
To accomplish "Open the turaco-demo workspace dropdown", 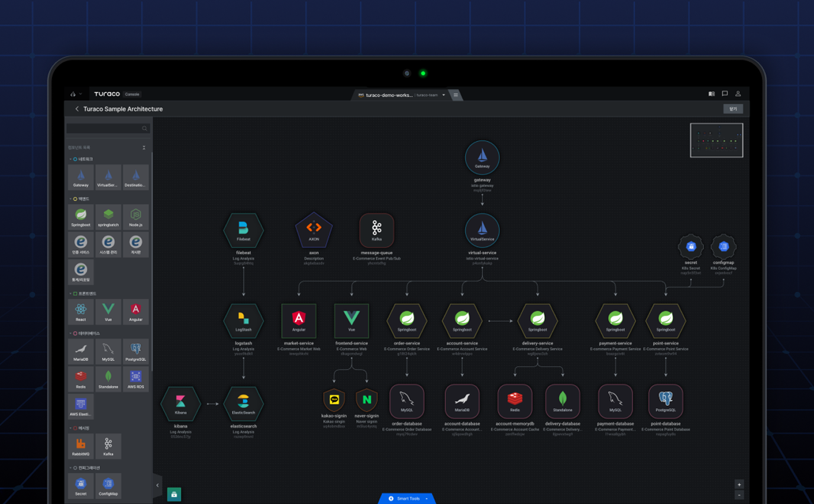I will [443, 95].
